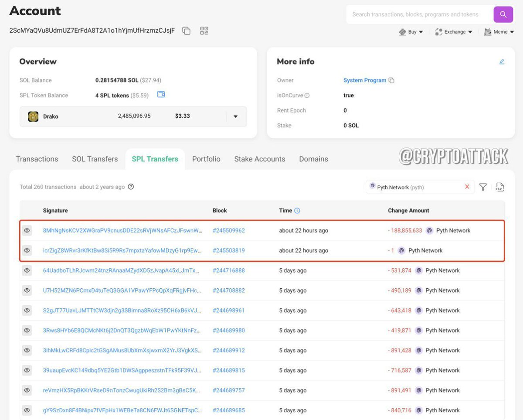Open block #244708882
Screen dimensions: 523x420
229,290
